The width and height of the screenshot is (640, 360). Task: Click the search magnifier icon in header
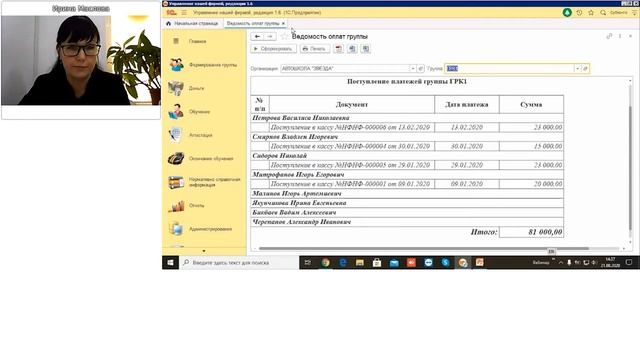[x=603, y=13]
